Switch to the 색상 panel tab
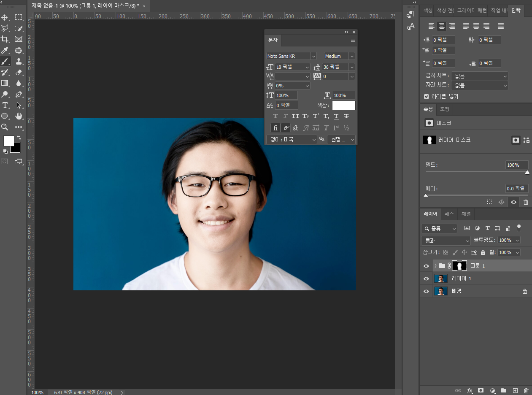532x395 pixels. click(x=428, y=10)
